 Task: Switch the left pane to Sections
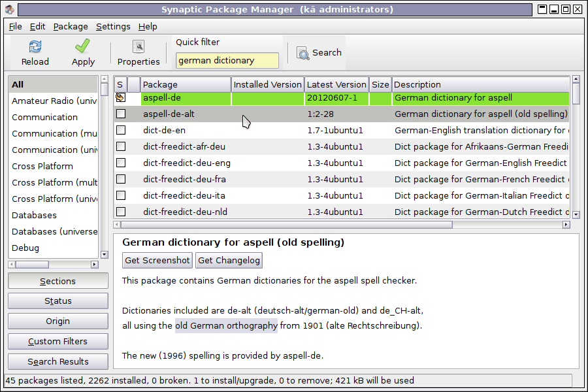[57, 281]
